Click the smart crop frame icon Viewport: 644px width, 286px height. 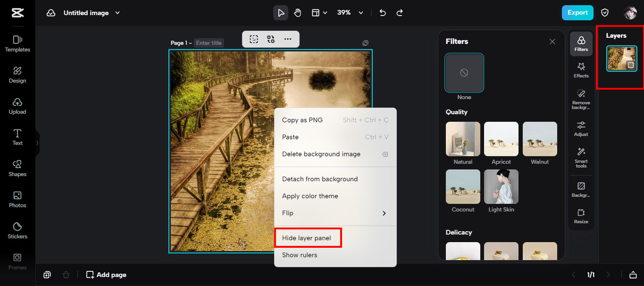[254, 39]
